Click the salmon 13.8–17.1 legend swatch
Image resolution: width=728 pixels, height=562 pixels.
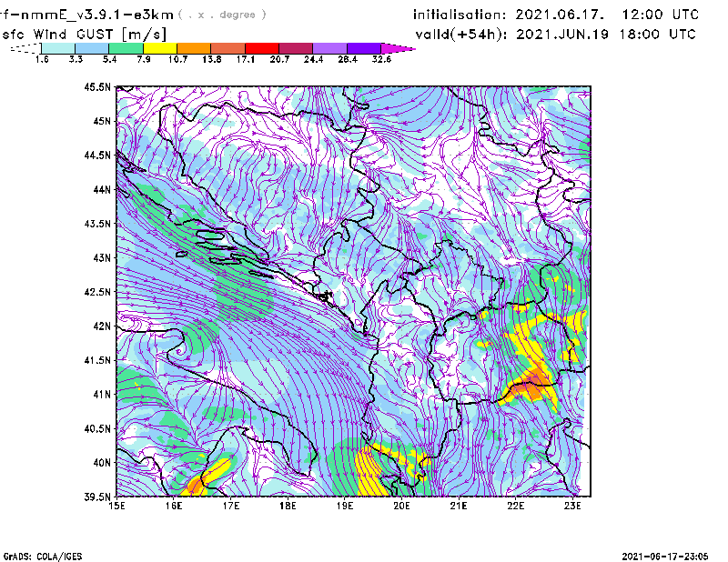tap(228, 48)
